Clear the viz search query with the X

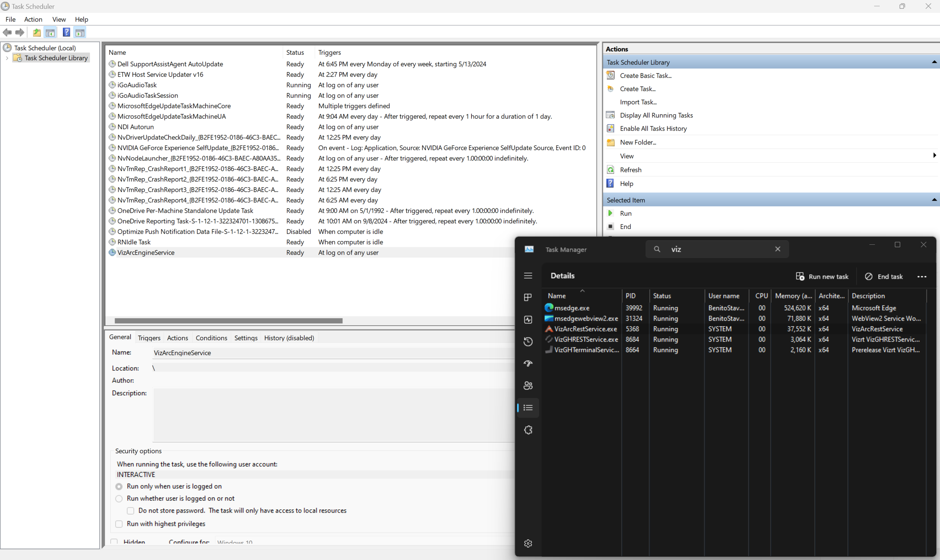click(778, 249)
